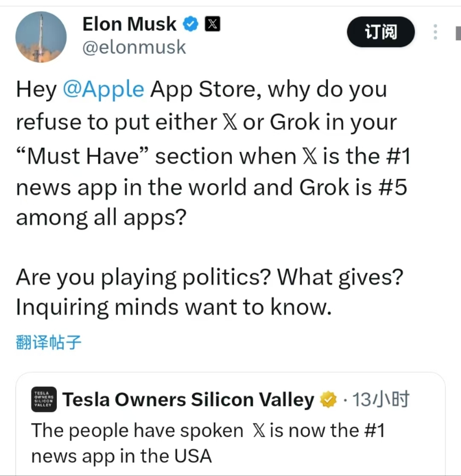Open the three-dot more options menu
This screenshot has width=461, height=476.
pos(435,32)
